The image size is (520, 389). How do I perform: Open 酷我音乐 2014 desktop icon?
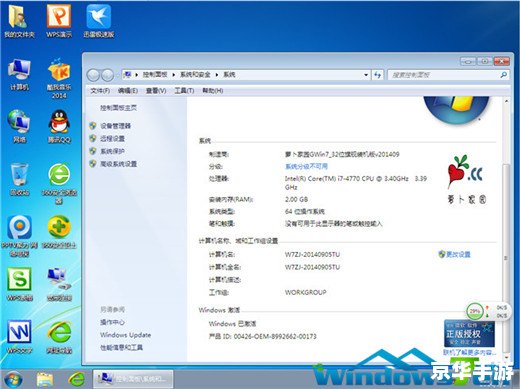[59, 79]
